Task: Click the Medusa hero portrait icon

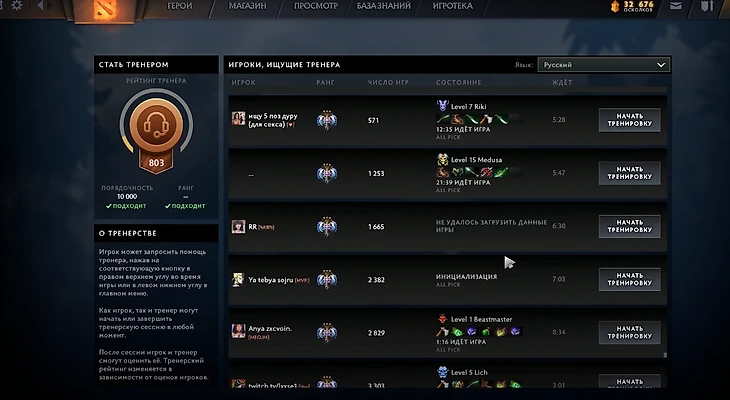Action: pos(442,159)
